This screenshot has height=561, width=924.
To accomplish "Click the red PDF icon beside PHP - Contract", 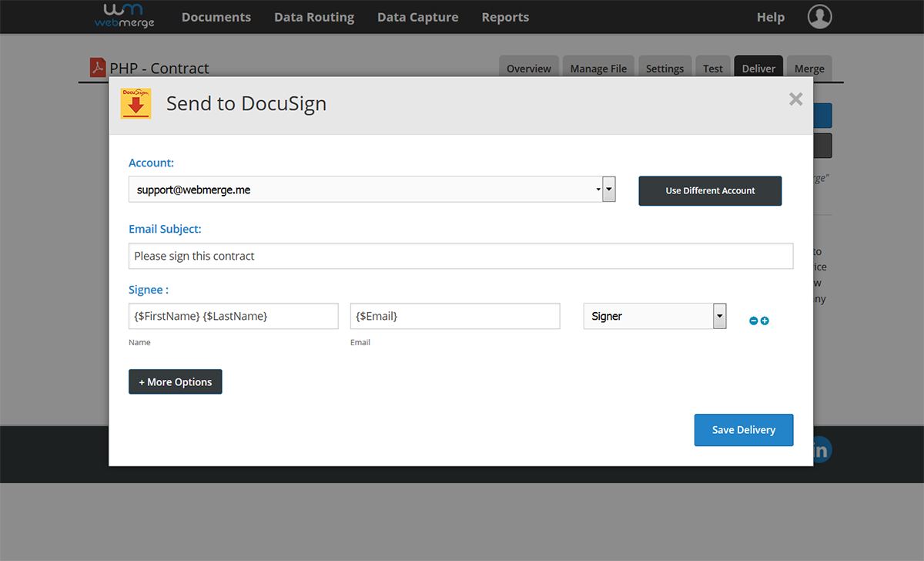I will click(98, 68).
